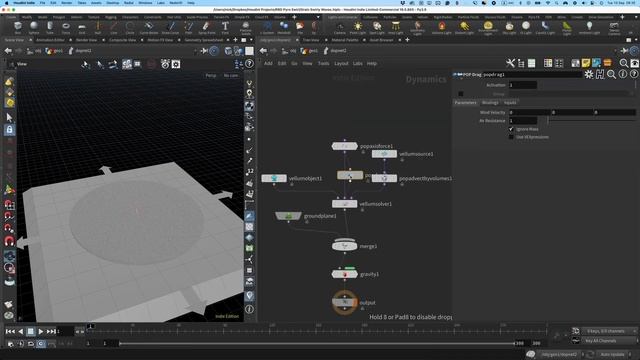The width and height of the screenshot is (640, 360).
Task: Switch to the Geometry Spreadsheet tab
Action: tap(204, 40)
